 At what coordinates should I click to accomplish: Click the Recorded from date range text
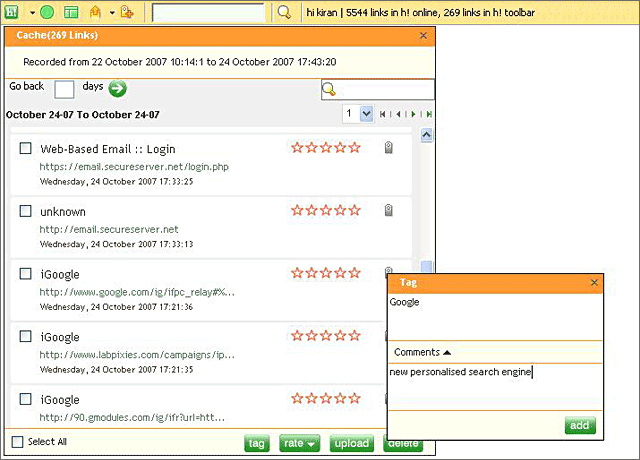click(180, 62)
